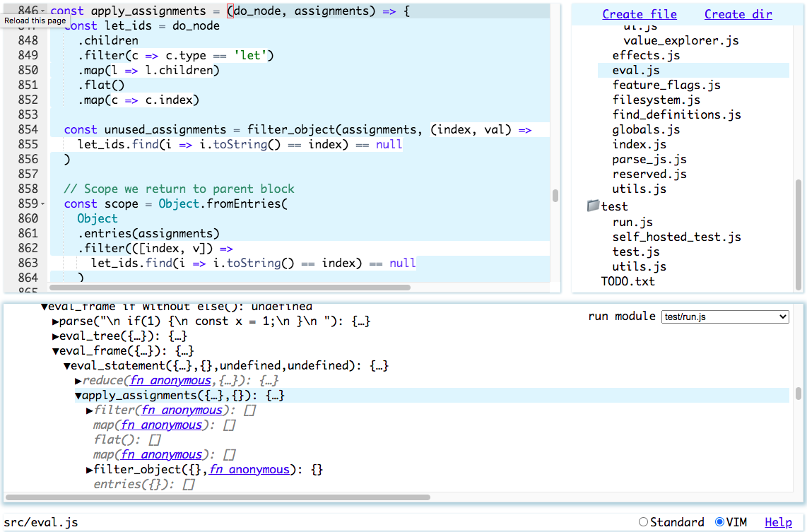Expand the filter_object call entry
Screen dimensions: 807x532
88,469
